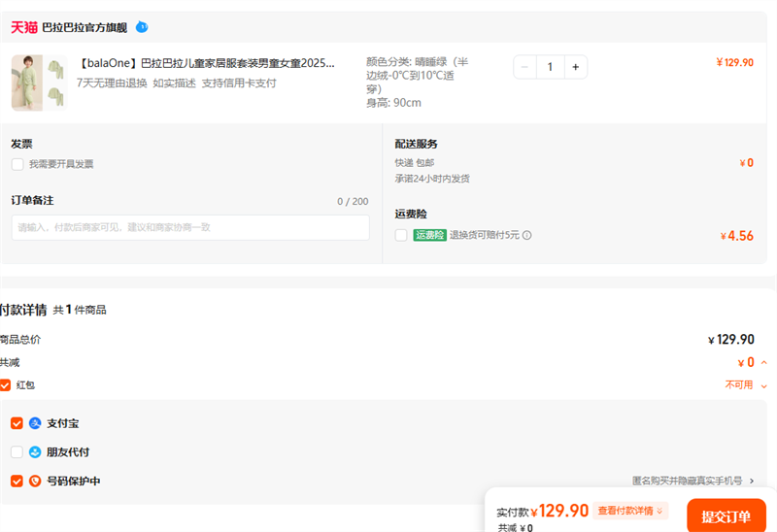Click the 订单备注 note input field
Viewport: 777px width, 532px height.
[191, 227]
